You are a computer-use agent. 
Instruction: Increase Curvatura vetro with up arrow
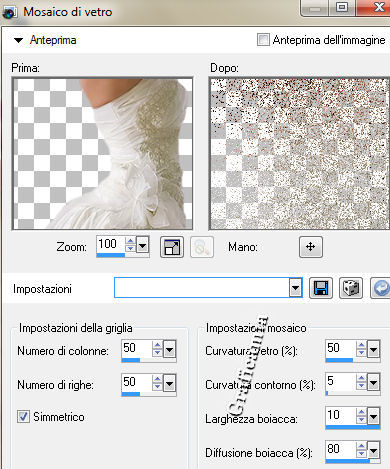point(361,345)
